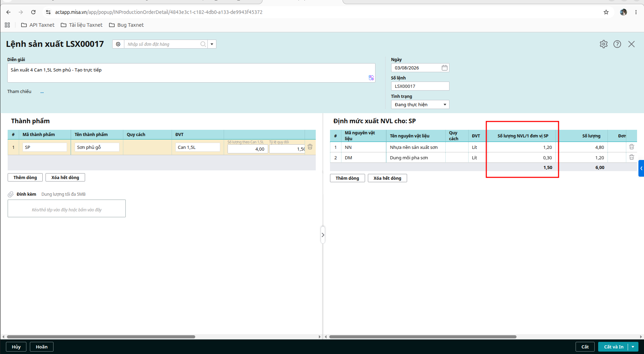
Task: Delete the NN material row with trash icon
Action: pyautogui.click(x=631, y=147)
